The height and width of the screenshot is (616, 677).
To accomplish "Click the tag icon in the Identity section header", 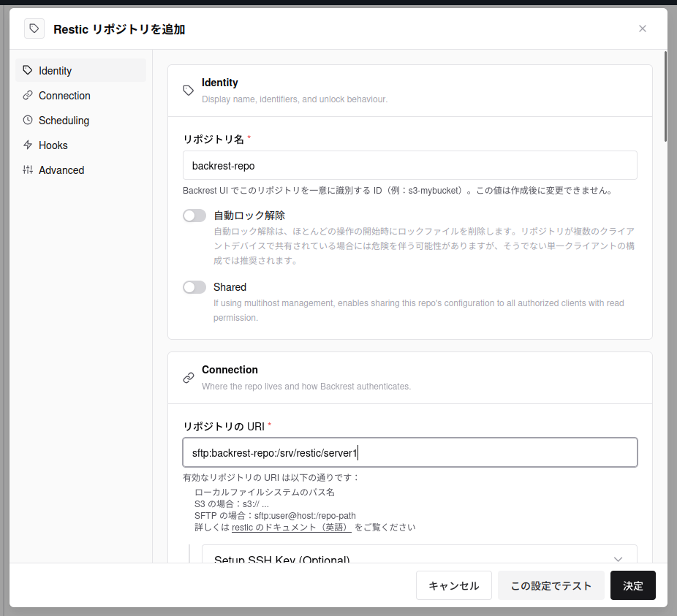I will [188, 91].
